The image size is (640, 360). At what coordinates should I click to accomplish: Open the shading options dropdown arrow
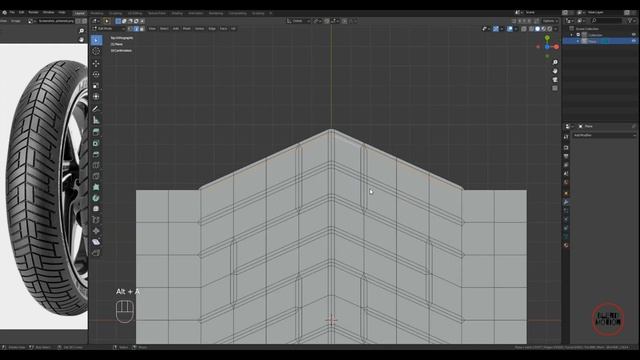tap(556, 29)
